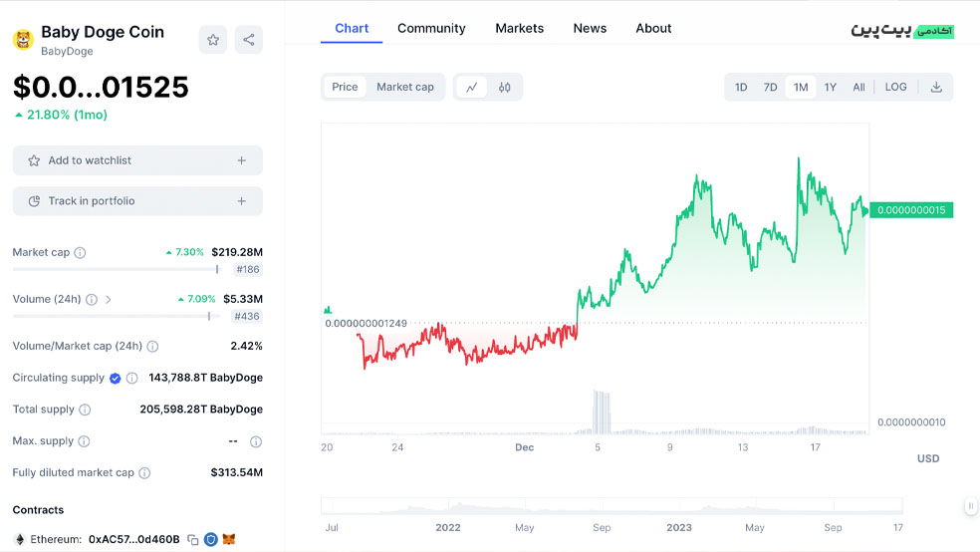Click the 2.42% volume/market cap value
This screenshot has height=552, width=980.
click(x=247, y=347)
